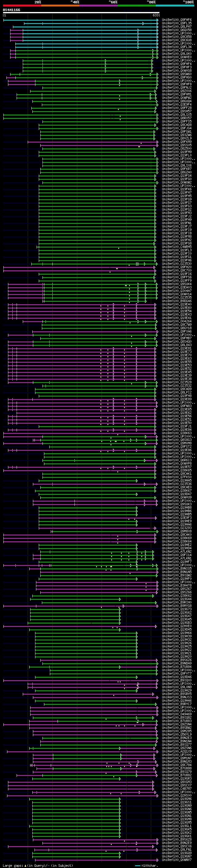
Task: Open hit UniRef100_Q8S8G3
Action: 177,440
